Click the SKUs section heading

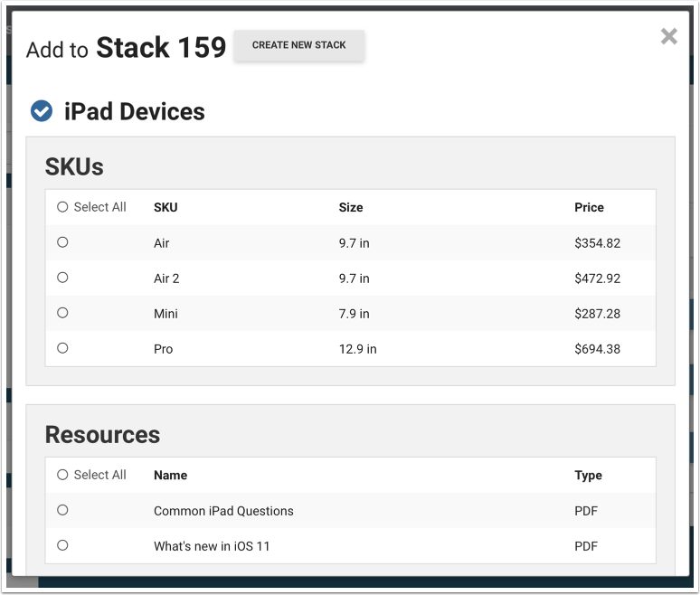click(74, 167)
